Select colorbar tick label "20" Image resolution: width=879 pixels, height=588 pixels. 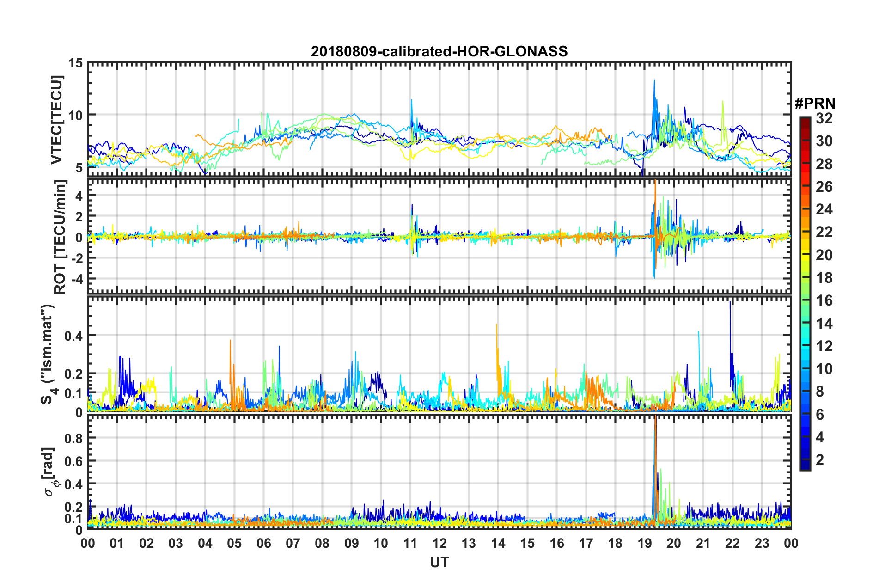824,255
